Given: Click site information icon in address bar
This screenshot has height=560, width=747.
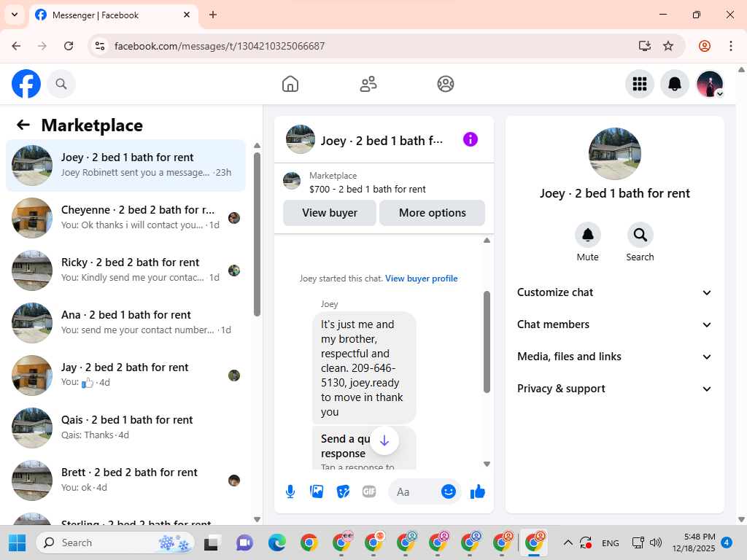Looking at the screenshot, I should (100, 46).
